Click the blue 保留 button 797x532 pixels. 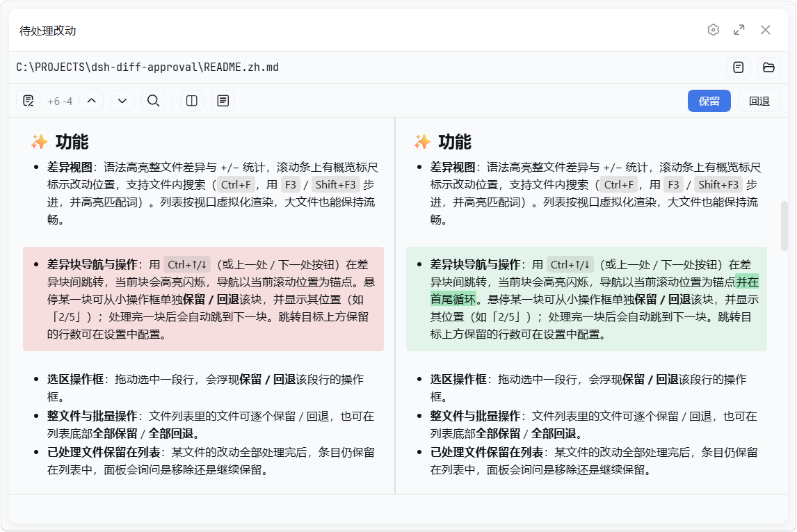point(709,101)
